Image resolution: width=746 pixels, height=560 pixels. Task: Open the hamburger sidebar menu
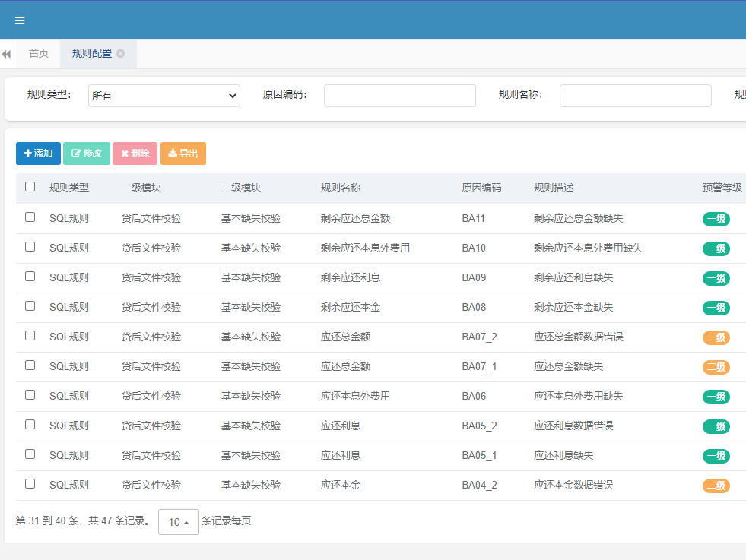point(20,21)
